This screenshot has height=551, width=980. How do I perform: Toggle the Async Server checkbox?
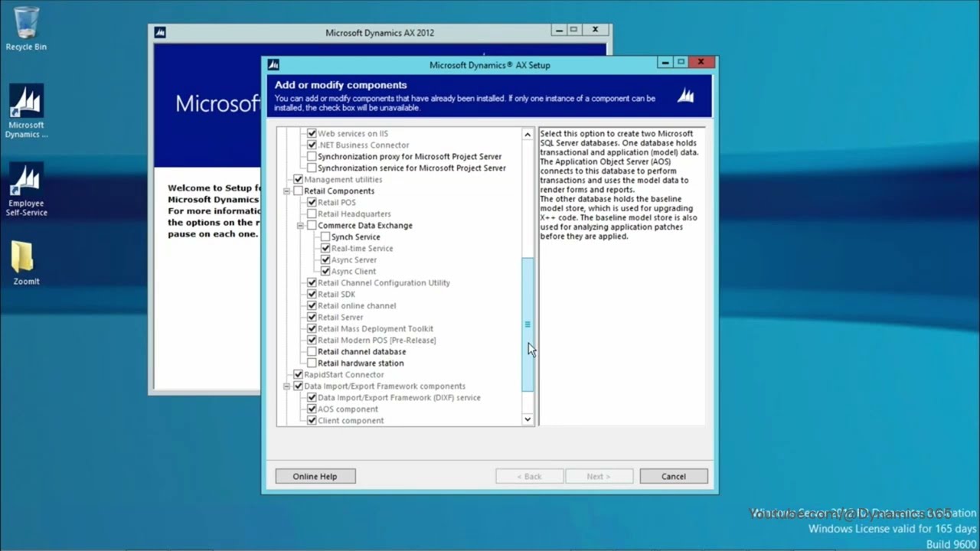click(325, 260)
